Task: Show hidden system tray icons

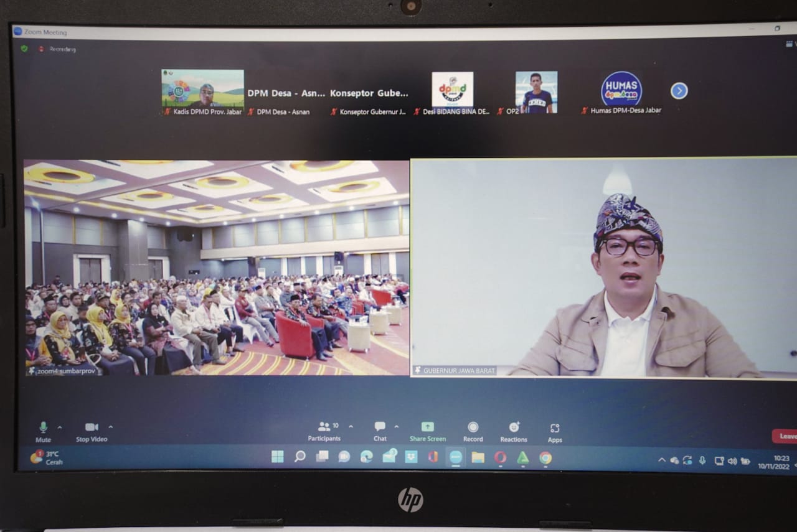Action: (661, 460)
